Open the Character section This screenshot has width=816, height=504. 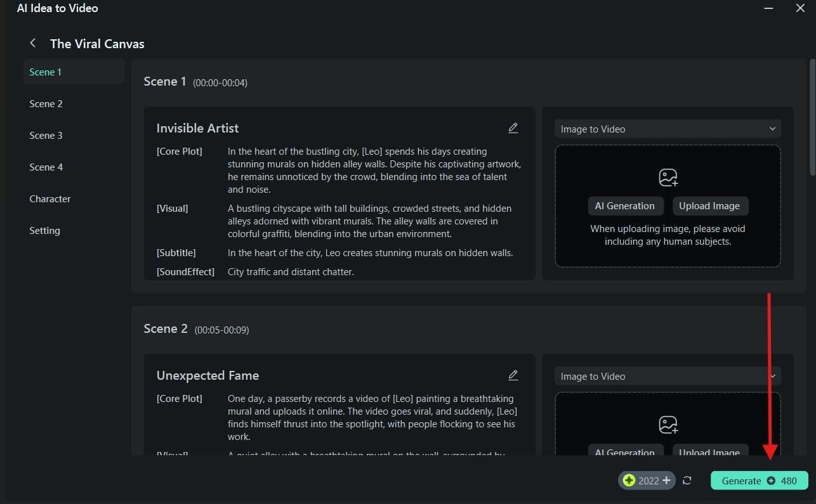(x=50, y=199)
